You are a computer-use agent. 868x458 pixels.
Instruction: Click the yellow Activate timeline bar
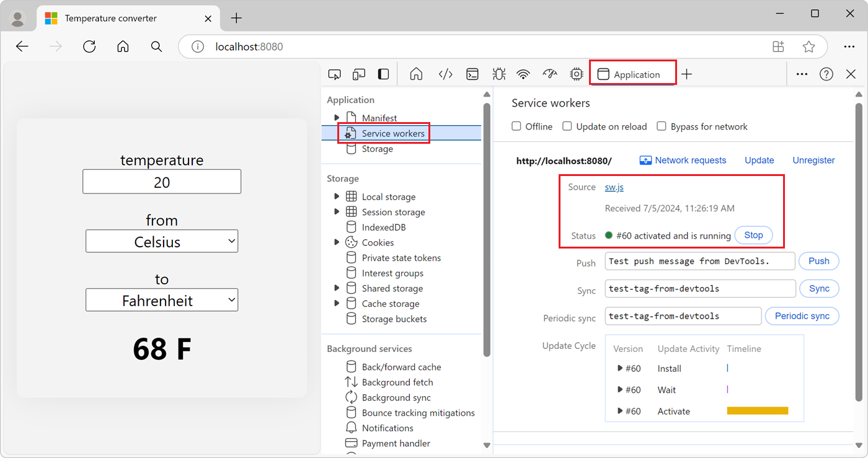[757, 411]
